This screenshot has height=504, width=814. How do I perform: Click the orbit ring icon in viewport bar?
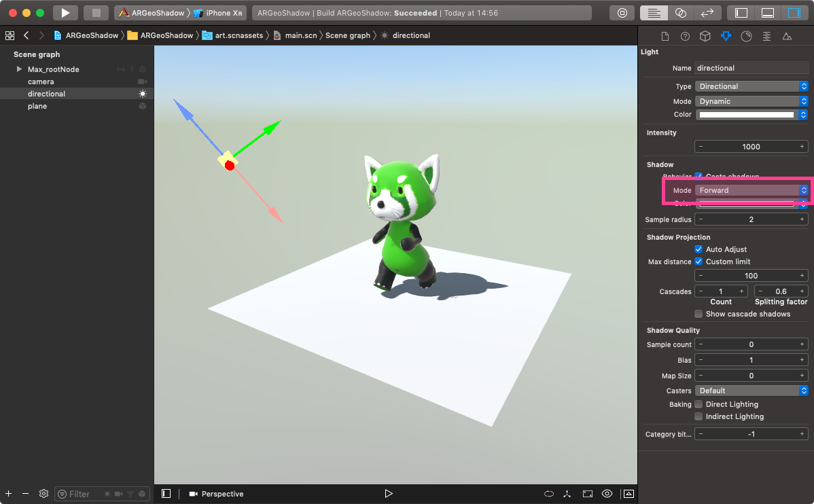click(549, 494)
